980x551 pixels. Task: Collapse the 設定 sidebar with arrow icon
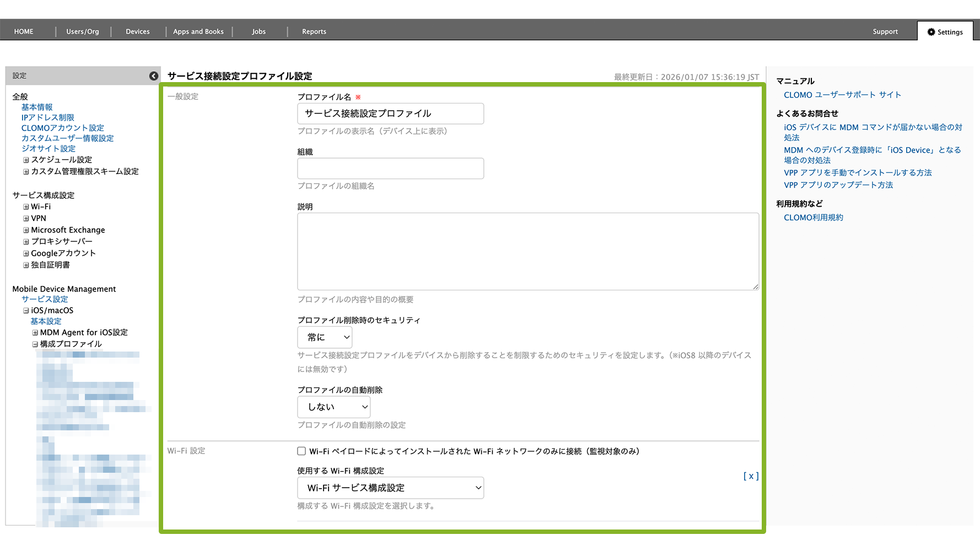[154, 76]
